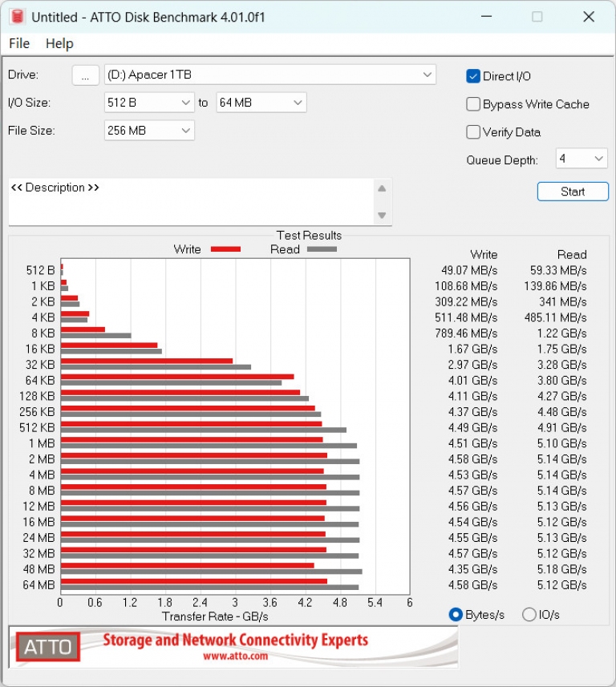Viewport: 616px width, 687px height.
Task: Click the description scroll up arrow
Action: coord(382,189)
